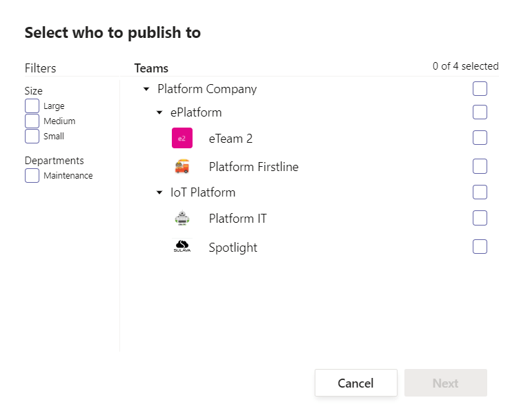Collapse the ePlatform group arrow

coord(159,112)
